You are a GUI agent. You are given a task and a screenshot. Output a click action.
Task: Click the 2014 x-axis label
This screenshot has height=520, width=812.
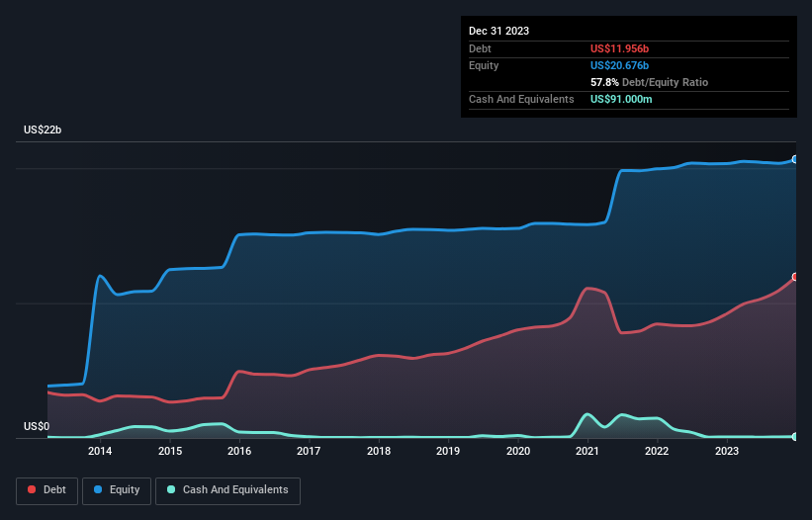100,451
